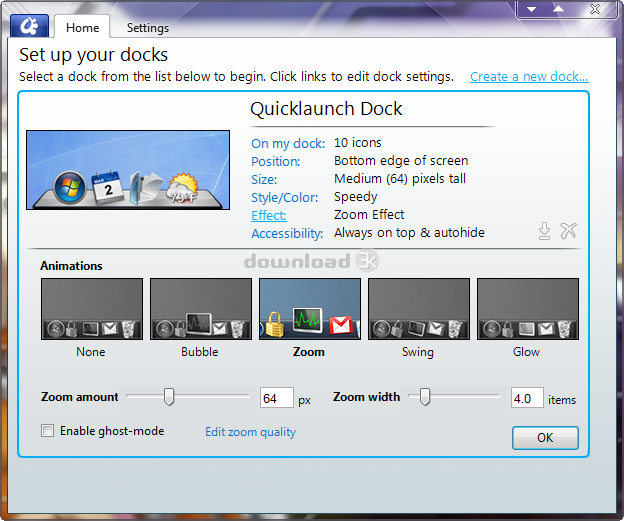Open the Home tab

tap(81, 28)
